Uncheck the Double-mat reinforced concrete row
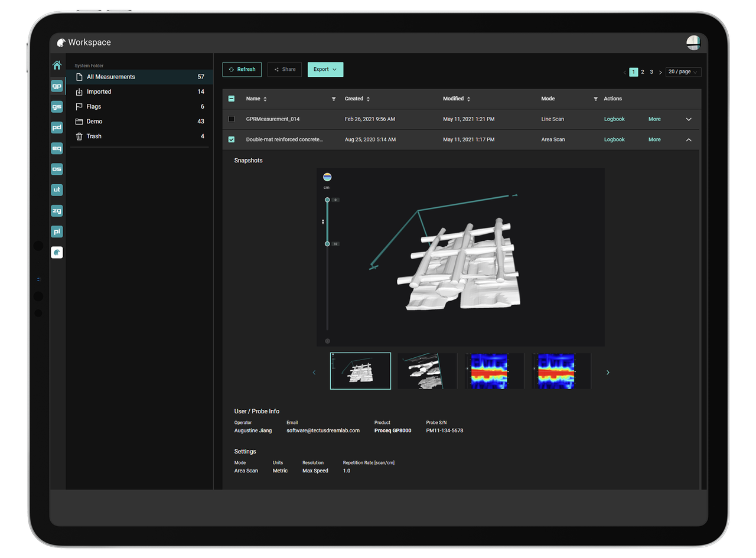Image resolution: width=756 pixels, height=558 pixels. [232, 140]
